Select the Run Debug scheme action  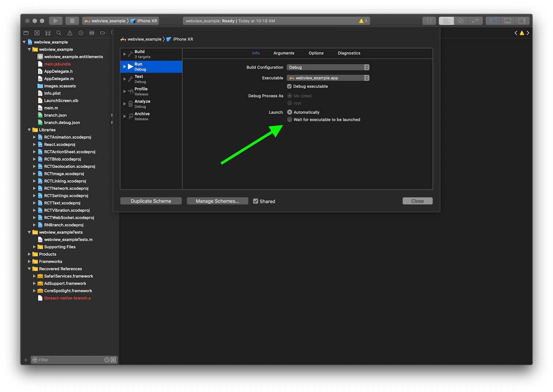click(x=151, y=67)
